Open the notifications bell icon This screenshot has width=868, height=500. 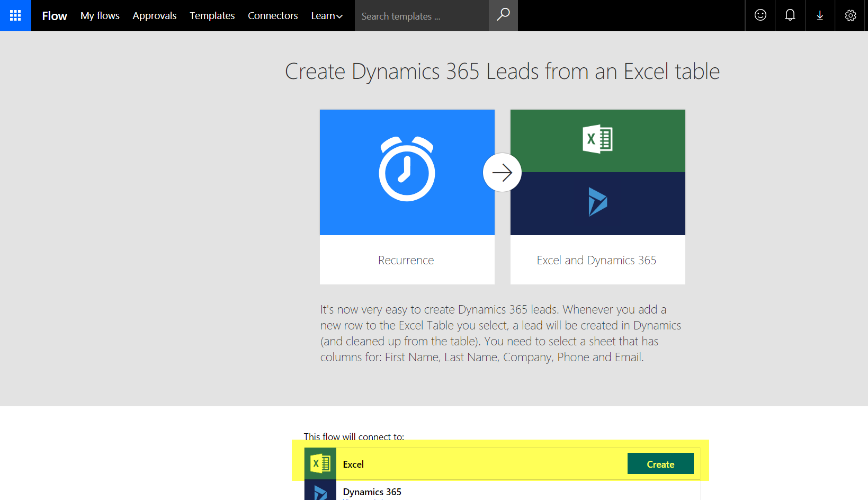(x=790, y=15)
